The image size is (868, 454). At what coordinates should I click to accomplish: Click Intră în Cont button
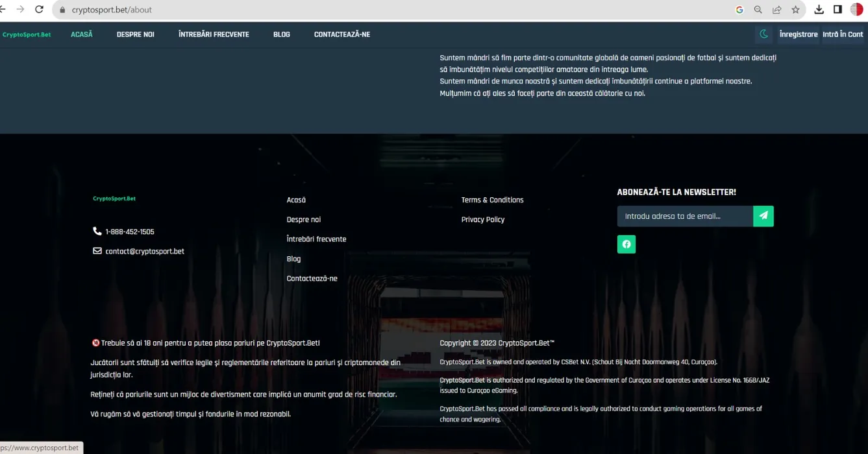click(x=843, y=34)
